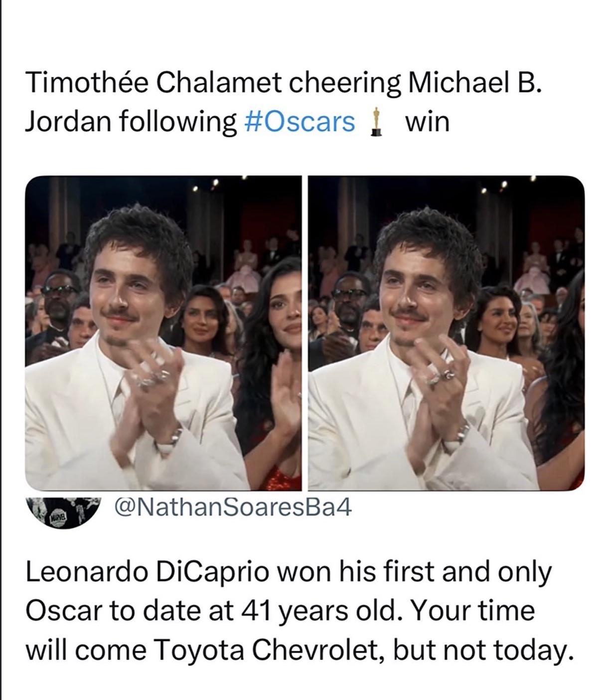
Task: Click the white divider between the photos
Action: 305,333
